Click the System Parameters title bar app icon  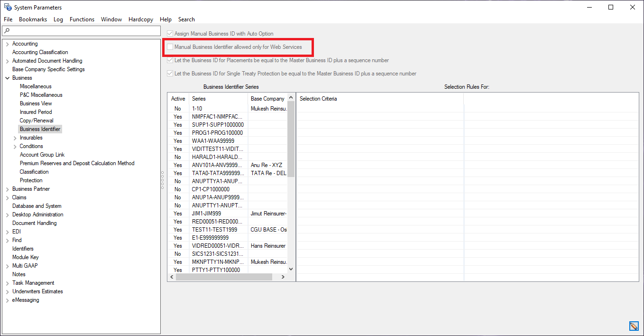tap(8, 7)
